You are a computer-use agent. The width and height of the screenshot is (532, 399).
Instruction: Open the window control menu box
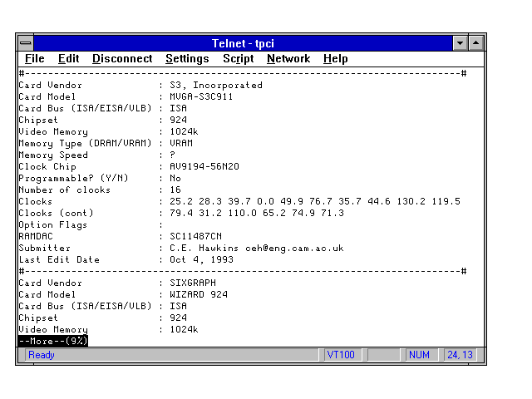pyautogui.click(x=26, y=43)
